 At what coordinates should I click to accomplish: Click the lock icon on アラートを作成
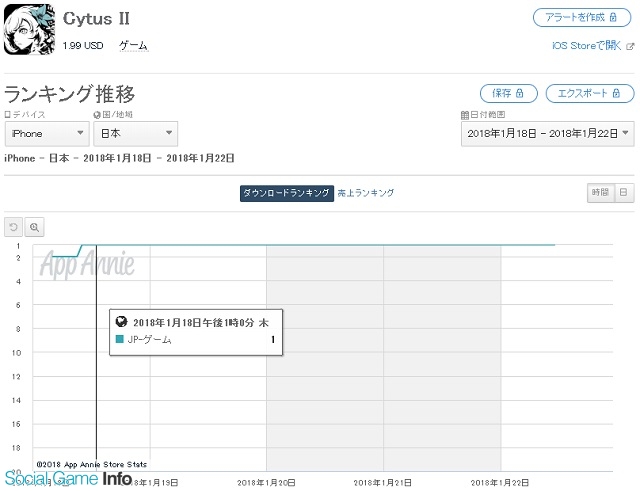(x=613, y=17)
